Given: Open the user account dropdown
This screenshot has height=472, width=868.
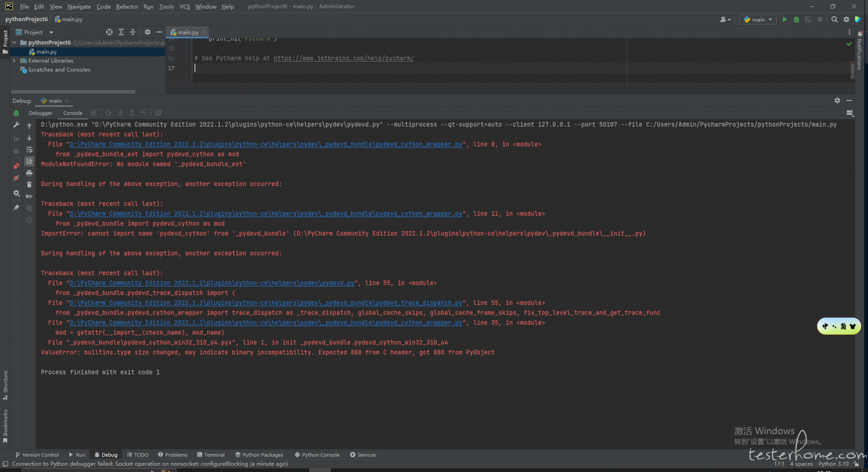Looking at the screenshot, I should pyautogui.click(x=725, y=19).
